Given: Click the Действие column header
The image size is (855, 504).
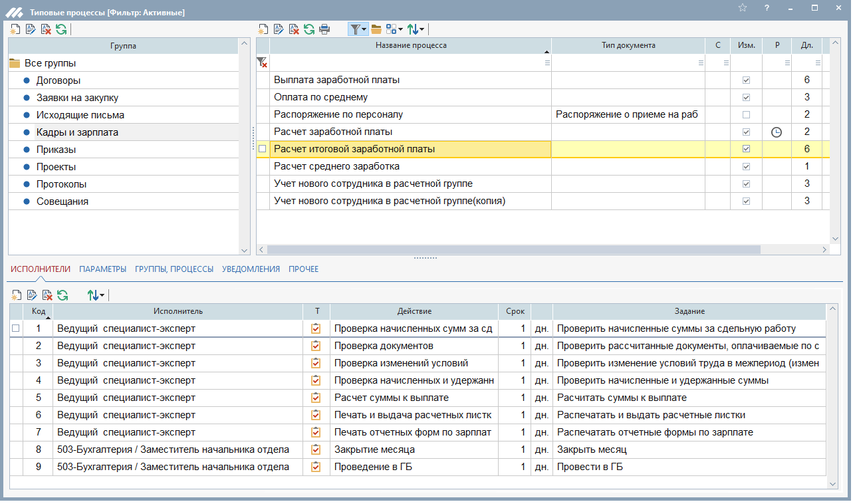Looking at the screenshot, I should point(414,311).
